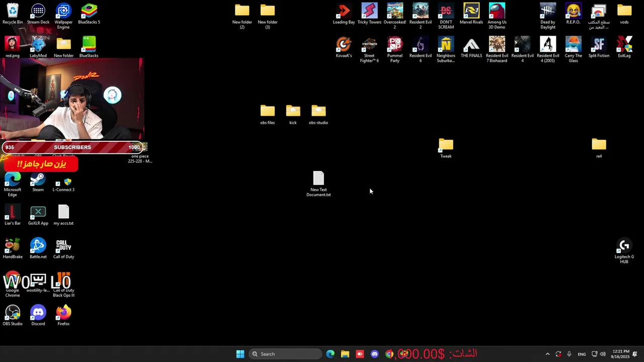Select the obs files folder
This screenshot has height=362, width=644.
(268, 114)
